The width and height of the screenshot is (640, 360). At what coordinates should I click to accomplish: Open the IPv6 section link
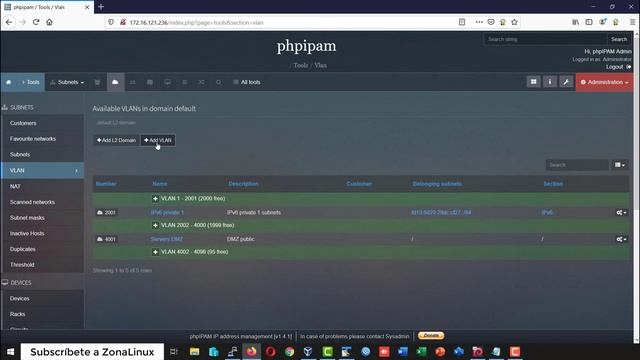[x=547, y=213]
